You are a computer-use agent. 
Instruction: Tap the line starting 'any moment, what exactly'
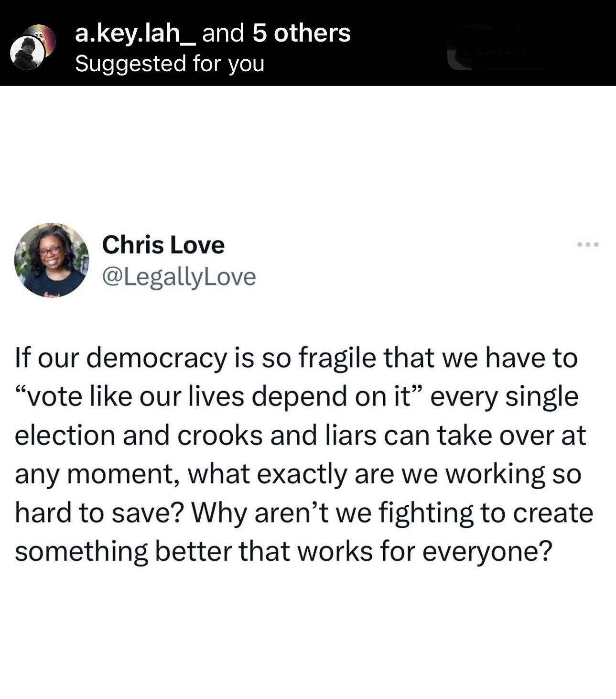298,474
